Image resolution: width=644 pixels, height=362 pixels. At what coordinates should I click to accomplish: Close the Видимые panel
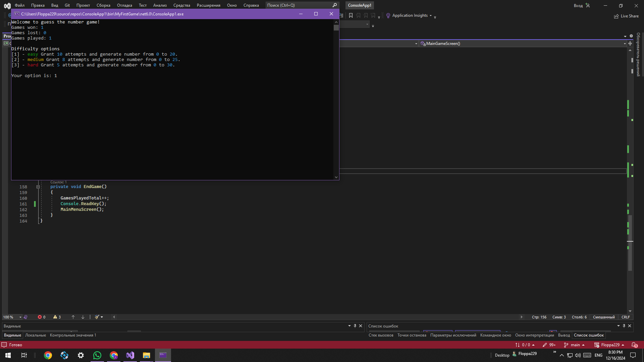point(361,326)
